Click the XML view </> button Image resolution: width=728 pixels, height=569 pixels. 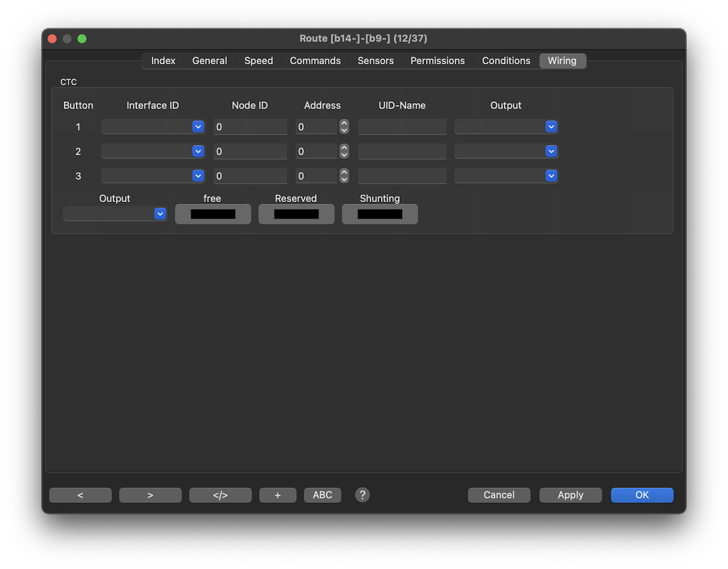tap(220, 495)
